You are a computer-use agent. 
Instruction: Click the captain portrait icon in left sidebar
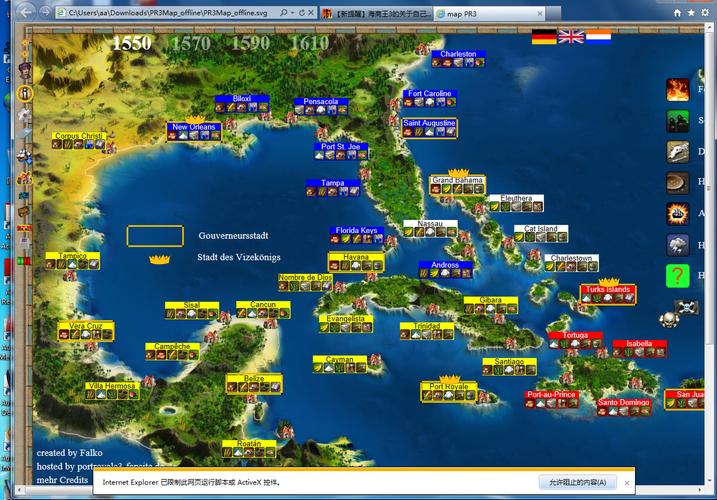pos(25,70)
